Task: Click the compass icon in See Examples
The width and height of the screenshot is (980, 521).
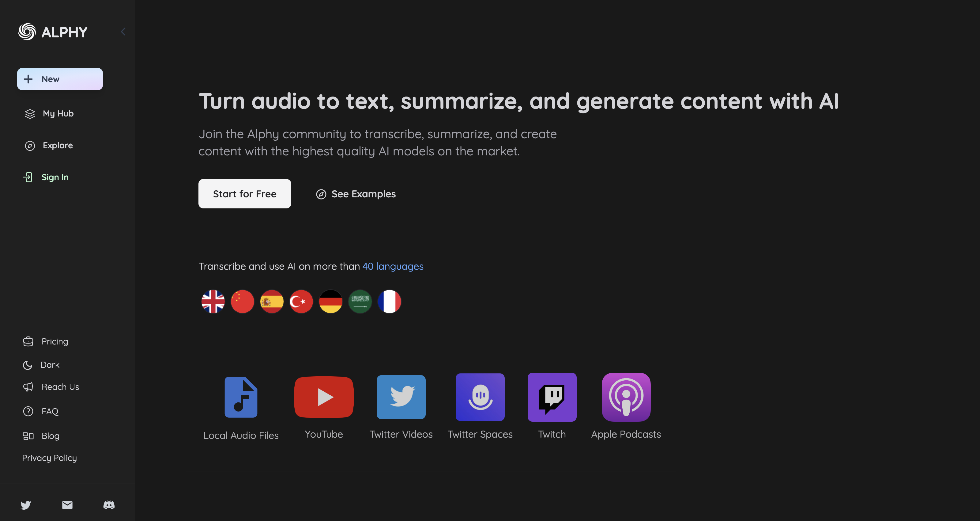Action: (x=321, y=194)
